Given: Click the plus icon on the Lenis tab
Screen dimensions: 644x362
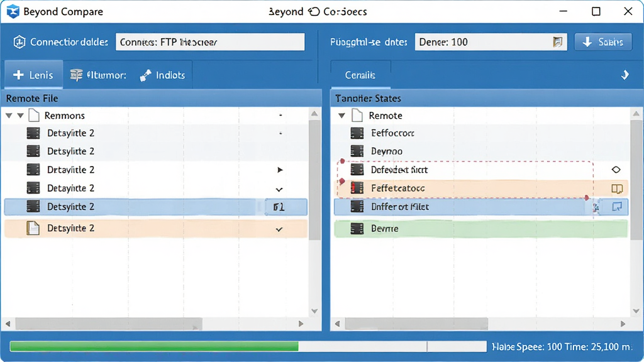Looking at the screenshot, I should click(18, 75).
